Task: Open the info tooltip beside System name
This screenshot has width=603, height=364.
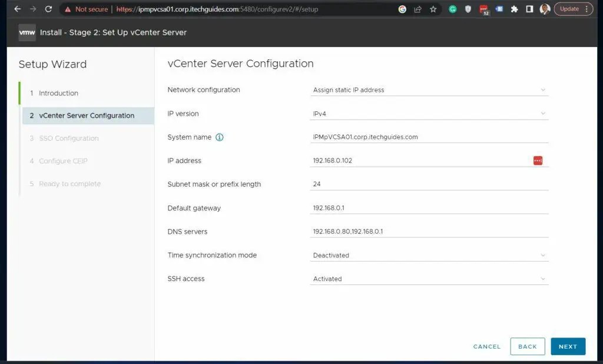Action: point(218,137)
